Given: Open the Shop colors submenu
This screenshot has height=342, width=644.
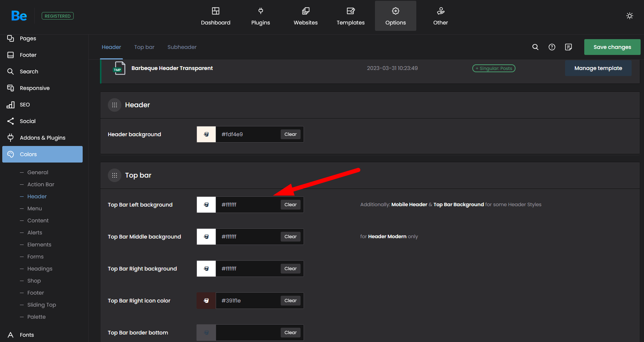Looking at the screenshot, I should [34, 281].
